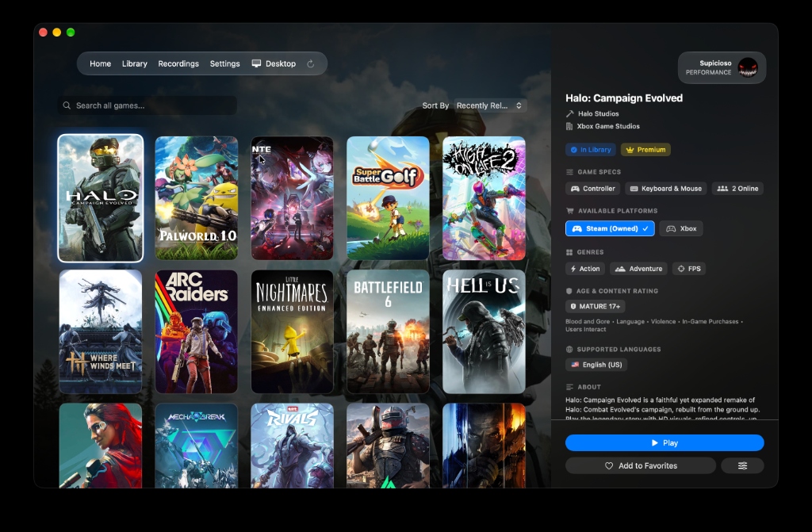Click the Available Platforms cart icon
This screenshot has width=812, height=532.
tap(569, 211)
